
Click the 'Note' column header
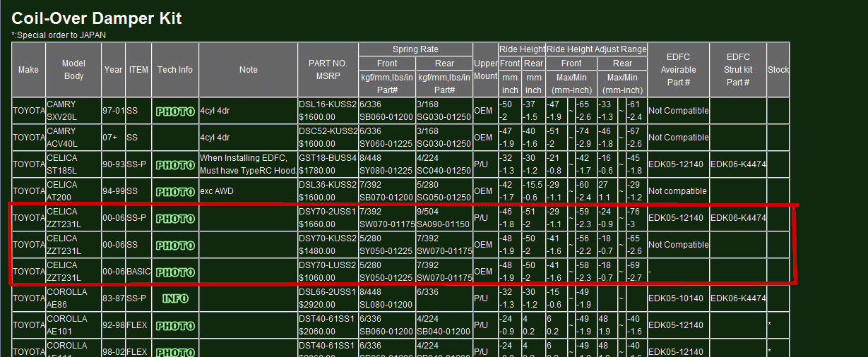click(x=249, y=70)
